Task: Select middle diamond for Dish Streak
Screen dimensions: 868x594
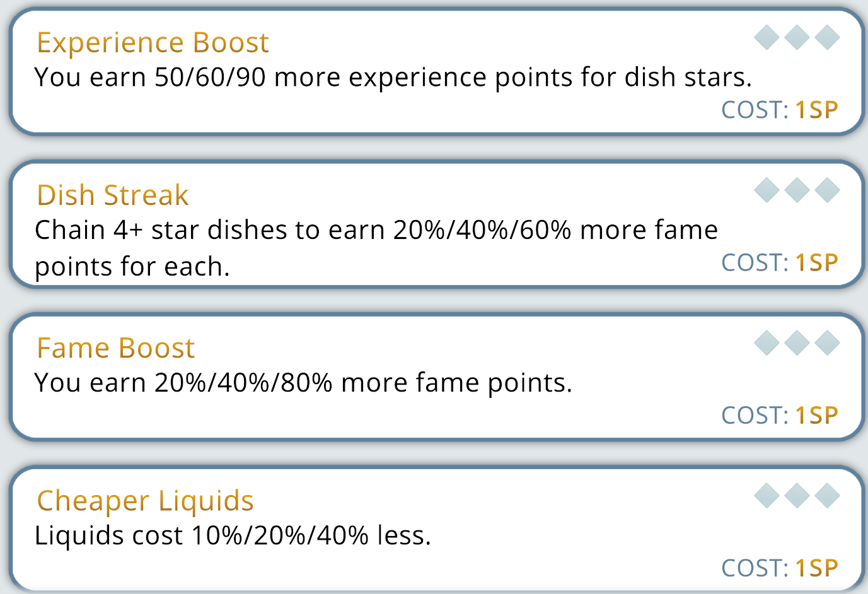Action: click(x=797, y=190)
